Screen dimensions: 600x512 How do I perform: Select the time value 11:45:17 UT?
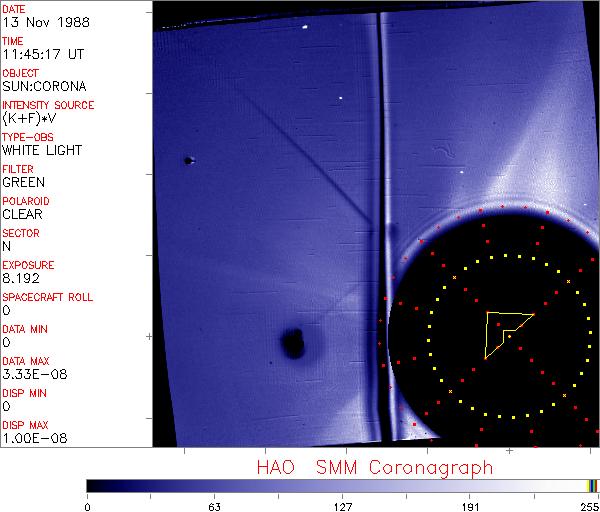pos(43,54)
